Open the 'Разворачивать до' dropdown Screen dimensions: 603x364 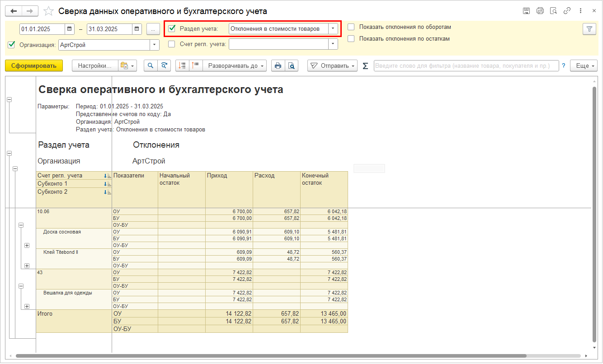click(x=235, y=66)
